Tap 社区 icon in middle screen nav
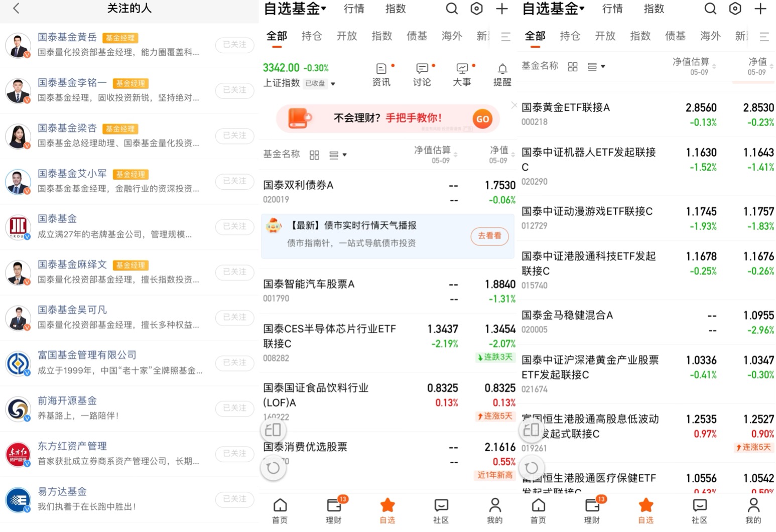Screen dimensions: 776x532 click(x=441, y=511)
